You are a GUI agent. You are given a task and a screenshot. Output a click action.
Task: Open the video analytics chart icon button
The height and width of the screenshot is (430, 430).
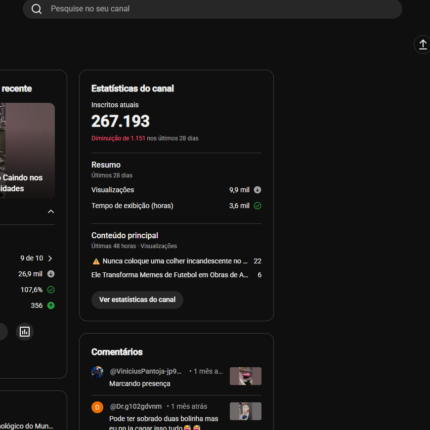pyautogui.click(x=25, y=332)
